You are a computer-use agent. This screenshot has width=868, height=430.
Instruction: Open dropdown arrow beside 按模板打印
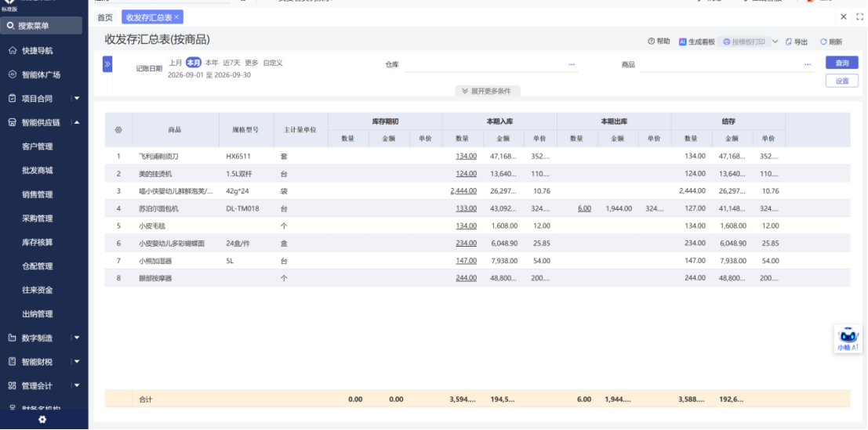[775, 42]
